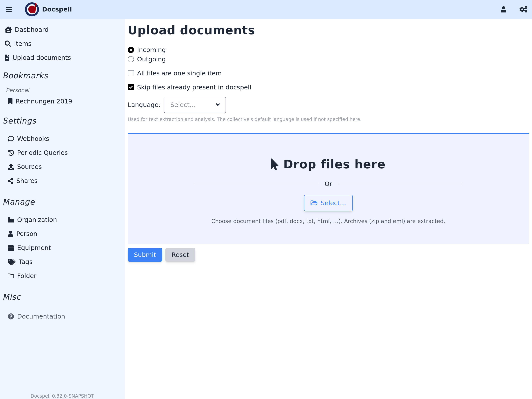Open the user profile icon
Viewport: 532px width, 399px height.
[x=503, y=9]
